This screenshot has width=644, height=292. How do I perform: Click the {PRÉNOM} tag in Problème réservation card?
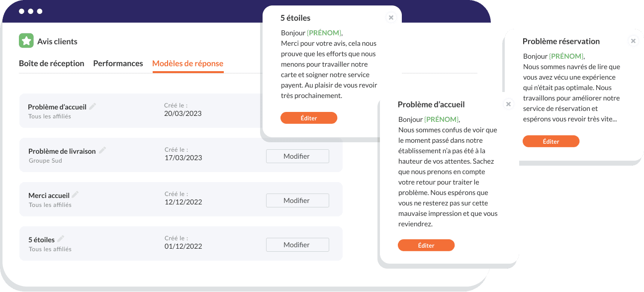(x=567, y=56)
